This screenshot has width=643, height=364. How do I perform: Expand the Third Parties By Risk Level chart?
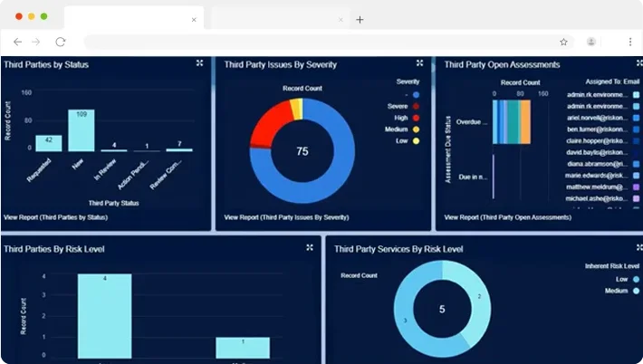[309, 247]
